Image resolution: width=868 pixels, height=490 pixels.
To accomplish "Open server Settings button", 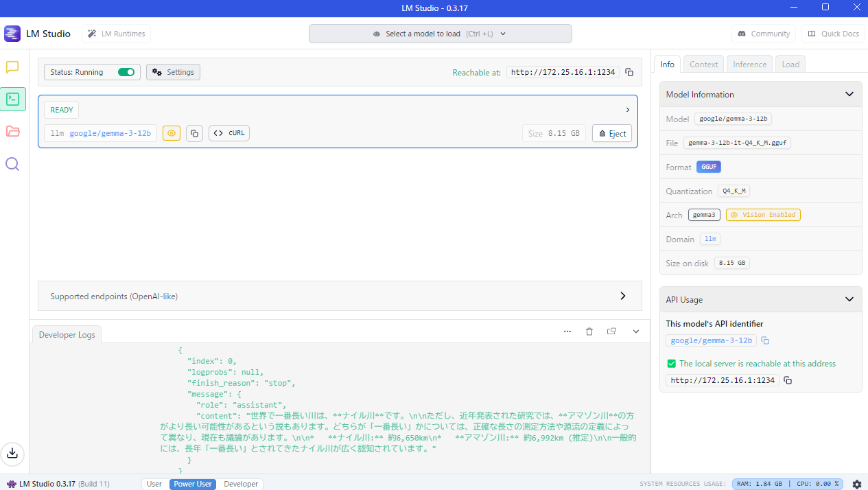I will pyautogui.click(x=173, y=72).
